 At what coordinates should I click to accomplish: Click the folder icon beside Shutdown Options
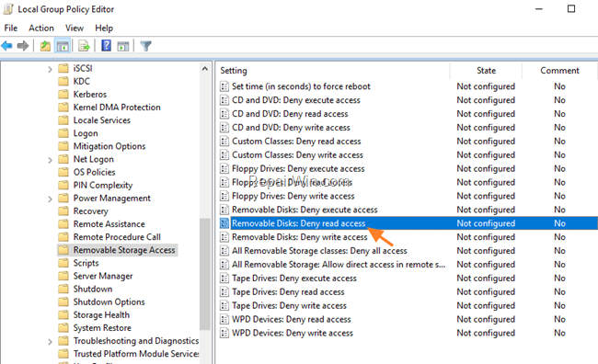(x=63, y=301)
